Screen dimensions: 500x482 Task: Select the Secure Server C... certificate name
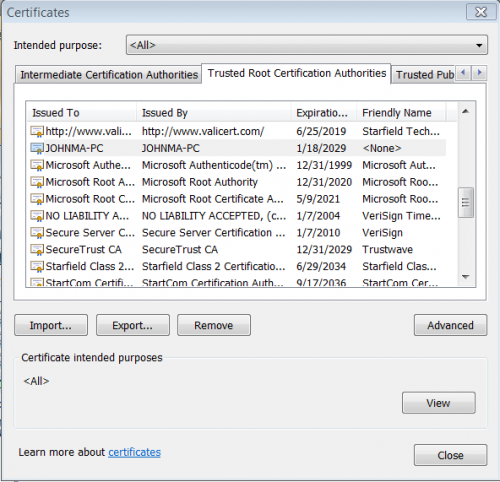90,233
